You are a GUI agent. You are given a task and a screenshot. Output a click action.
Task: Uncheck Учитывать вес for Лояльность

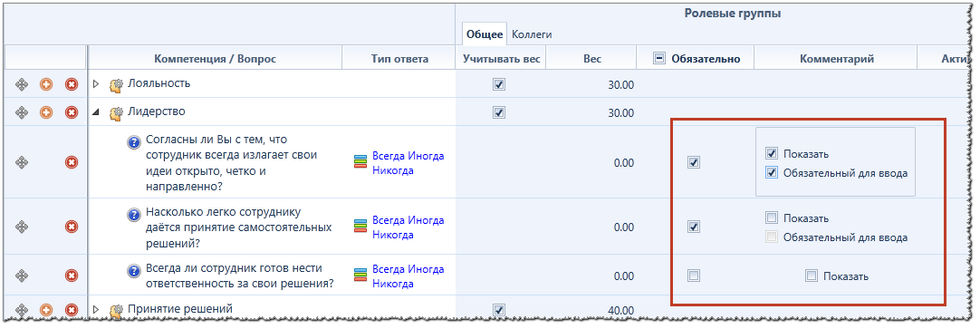click(499, 83)
